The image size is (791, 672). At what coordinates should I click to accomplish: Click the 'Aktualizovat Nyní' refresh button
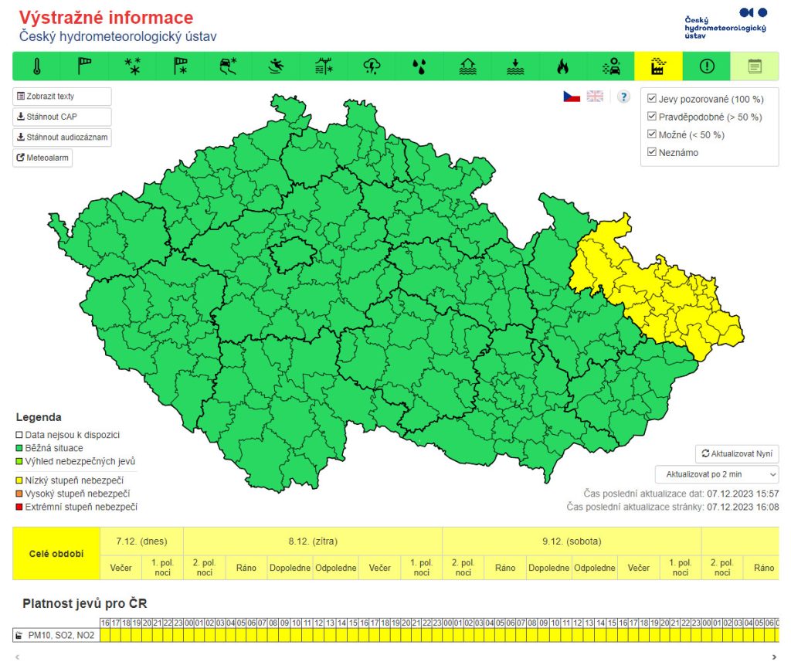point(736,454)
